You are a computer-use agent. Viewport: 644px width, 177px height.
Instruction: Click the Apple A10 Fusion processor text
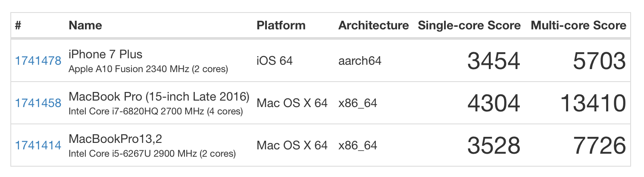coord(148,69)
